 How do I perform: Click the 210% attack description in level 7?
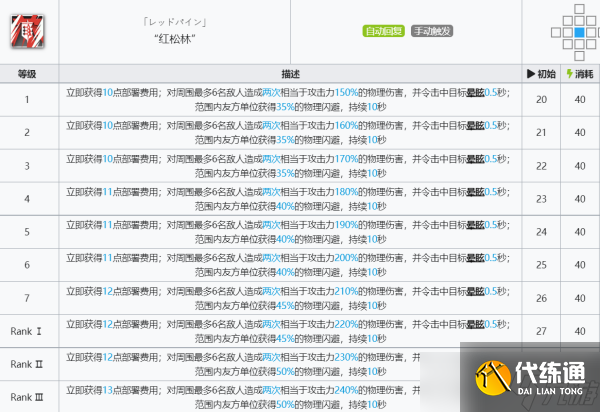tap(288, 298)
